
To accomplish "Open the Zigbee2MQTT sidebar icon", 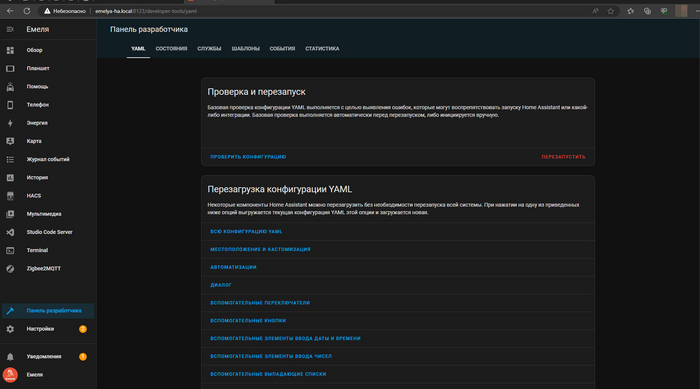I will [x=10, y=268].
